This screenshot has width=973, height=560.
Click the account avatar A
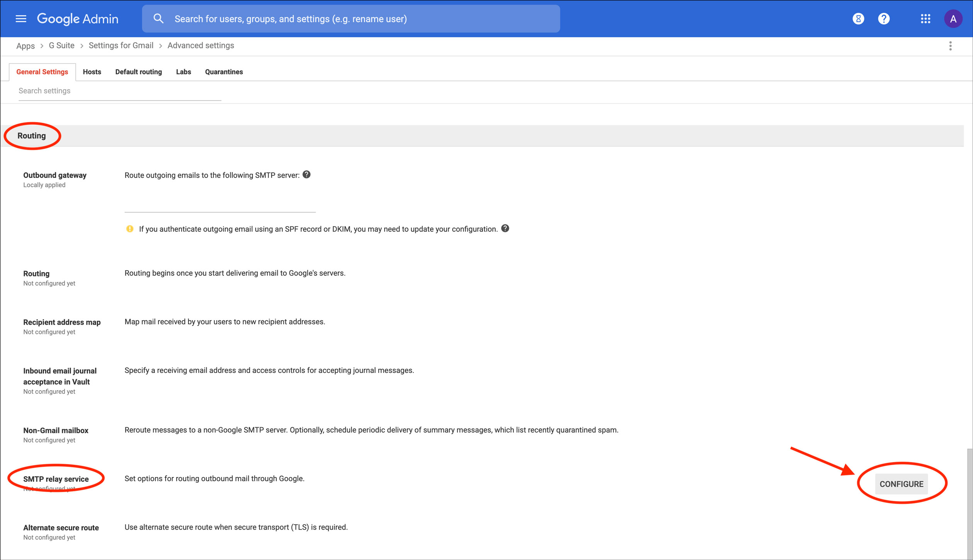[953, 19]
